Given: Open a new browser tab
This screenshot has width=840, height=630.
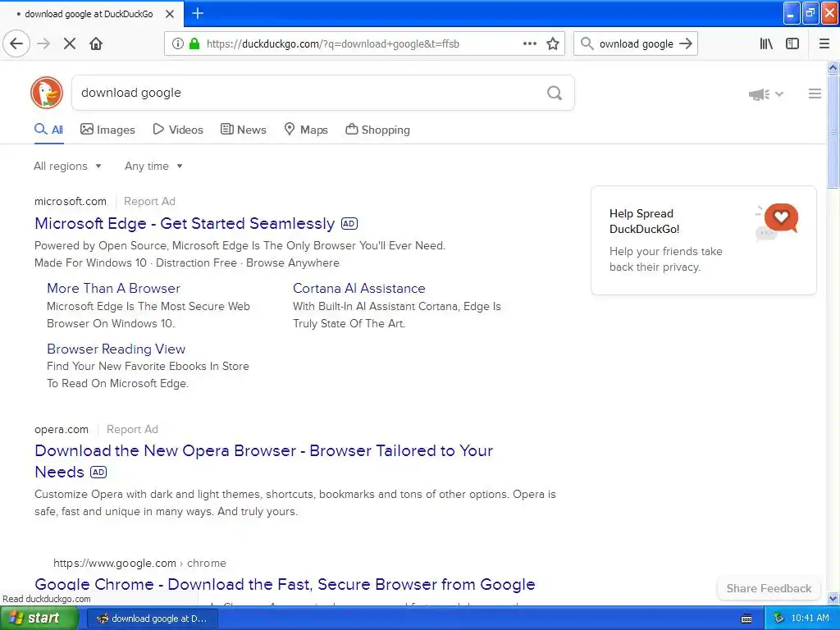Looking at the screenshot, I should point(198,13).
